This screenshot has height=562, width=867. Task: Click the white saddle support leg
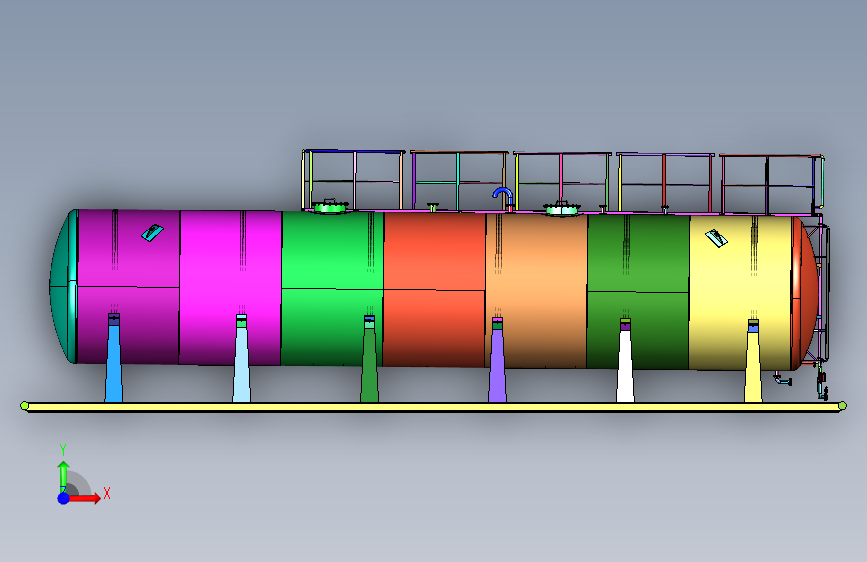(625, 366)
